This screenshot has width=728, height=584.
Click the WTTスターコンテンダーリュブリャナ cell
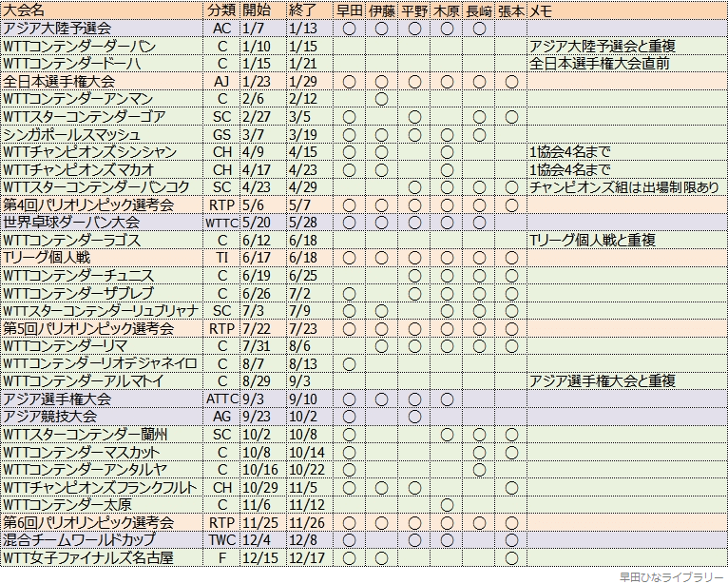point(102,311)
